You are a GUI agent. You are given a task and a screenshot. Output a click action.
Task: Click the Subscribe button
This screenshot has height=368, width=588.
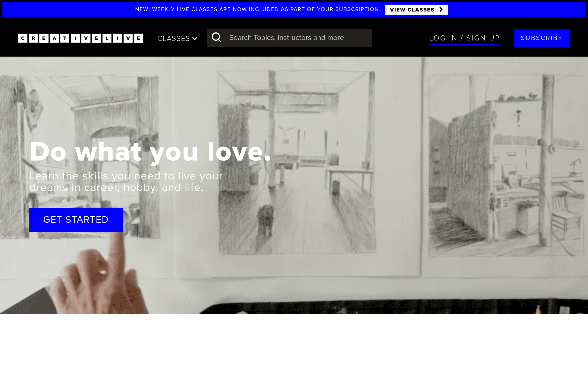tap(542, 38)
